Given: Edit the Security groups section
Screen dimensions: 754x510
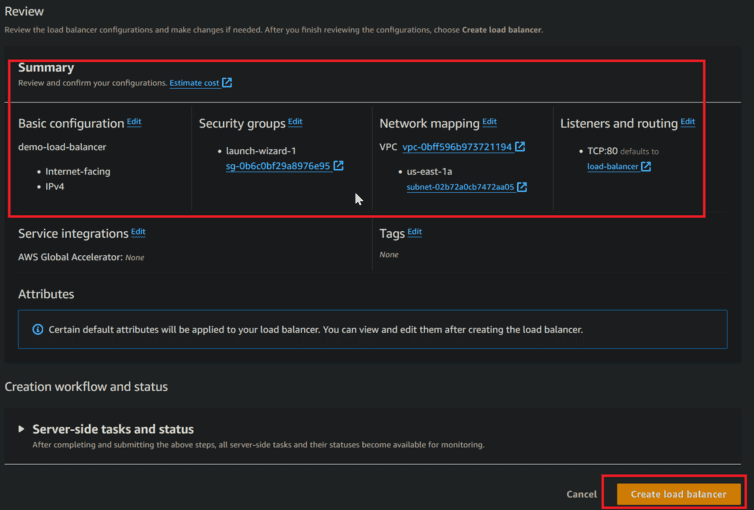Looking at the screenshot, I should click(295, 122).
